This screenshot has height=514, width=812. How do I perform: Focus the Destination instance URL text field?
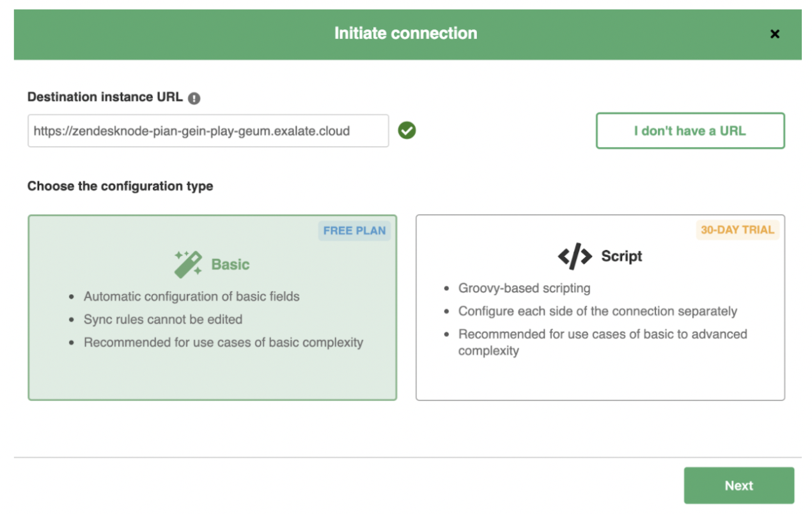click(208, 131)
